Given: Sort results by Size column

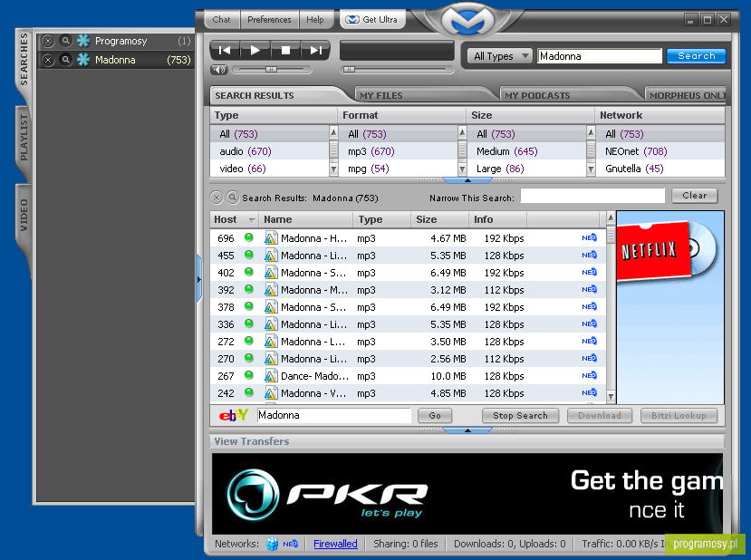Looking at the screenshot, I should [x=439, y=219].
